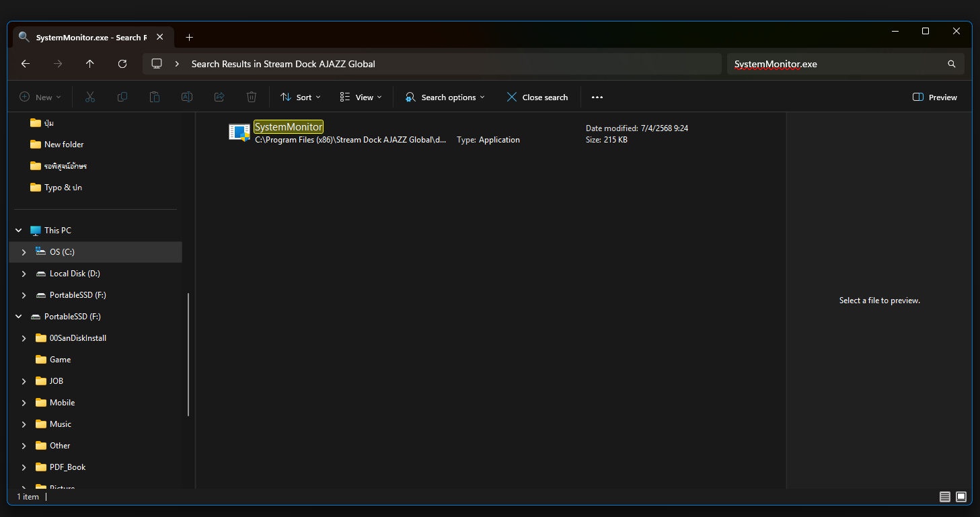Click the Rename toolbar icon
This screenshot has height=517, width=980.
pyautogui.click(x=187, y=97)
